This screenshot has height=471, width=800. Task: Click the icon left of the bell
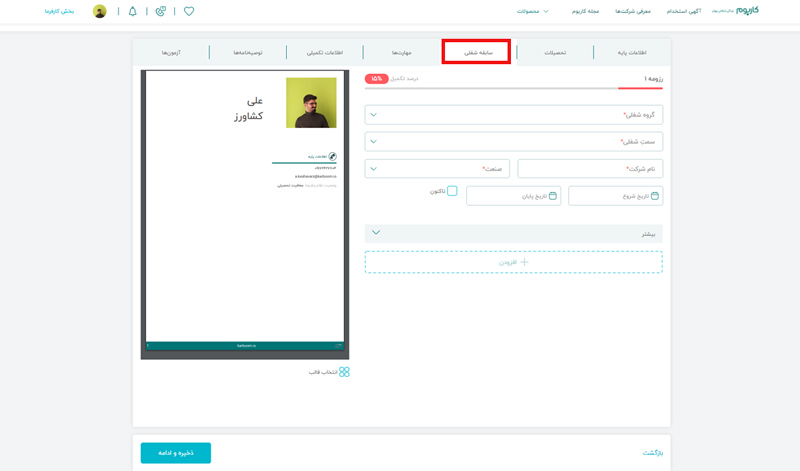click(161, 11)
